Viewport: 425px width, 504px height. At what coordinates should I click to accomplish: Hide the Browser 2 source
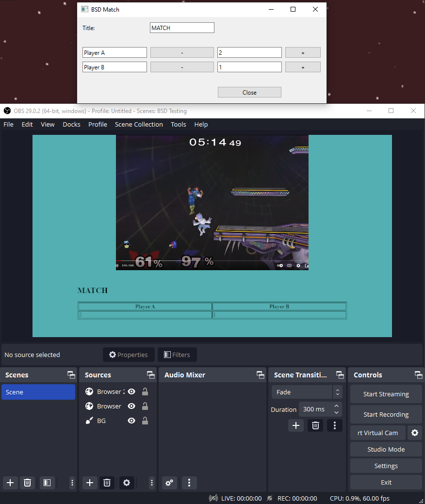pyautogui.click(x=131, y=391)
